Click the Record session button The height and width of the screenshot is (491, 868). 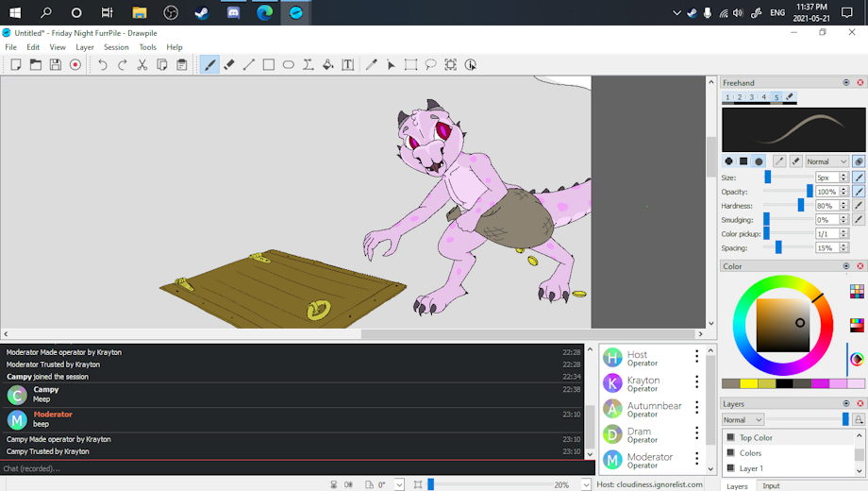coord(75,65)
